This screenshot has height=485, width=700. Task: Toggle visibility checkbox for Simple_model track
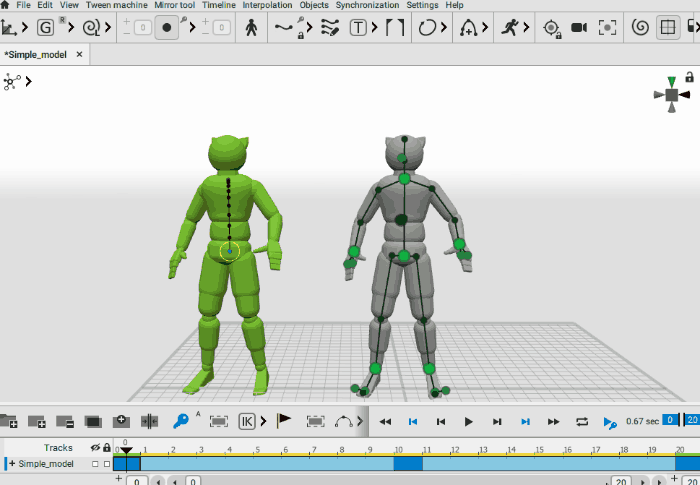(x=95, y=464)
